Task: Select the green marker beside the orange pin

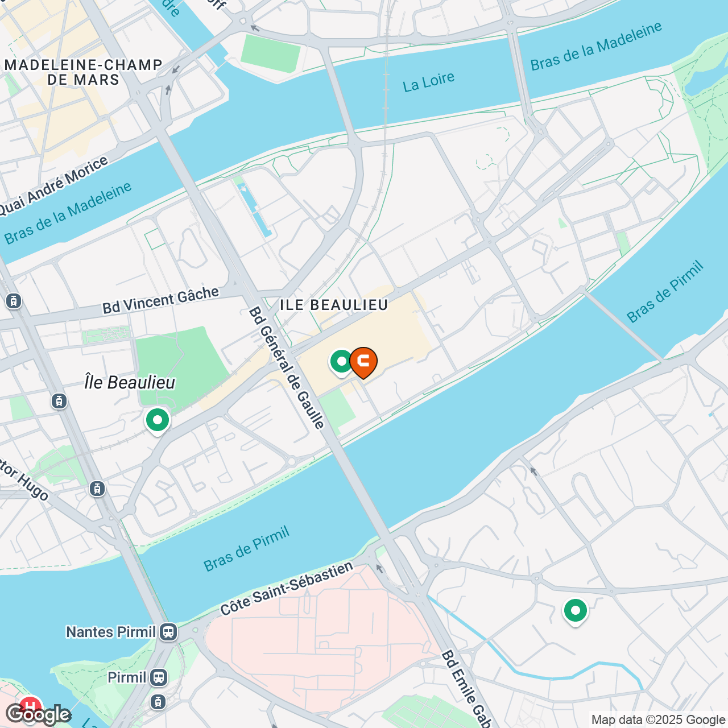Action: click(342, 362)
